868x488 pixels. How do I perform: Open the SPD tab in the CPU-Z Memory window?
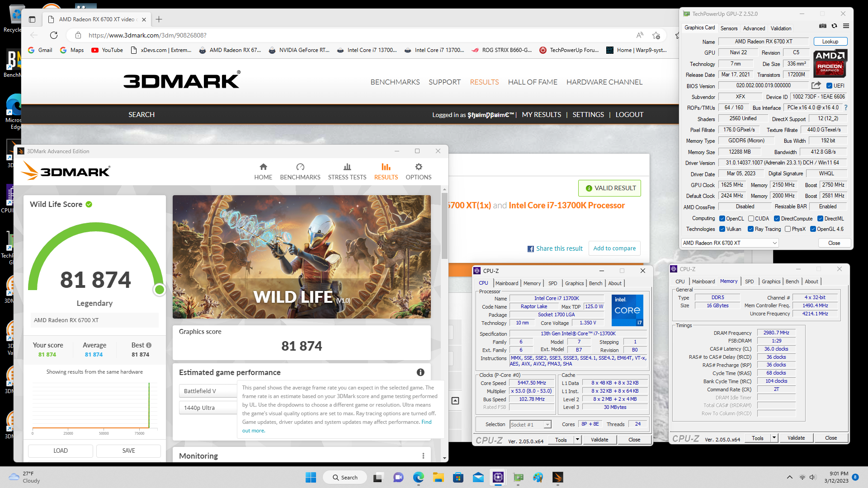pyautogui.click(x=749, y=282)
